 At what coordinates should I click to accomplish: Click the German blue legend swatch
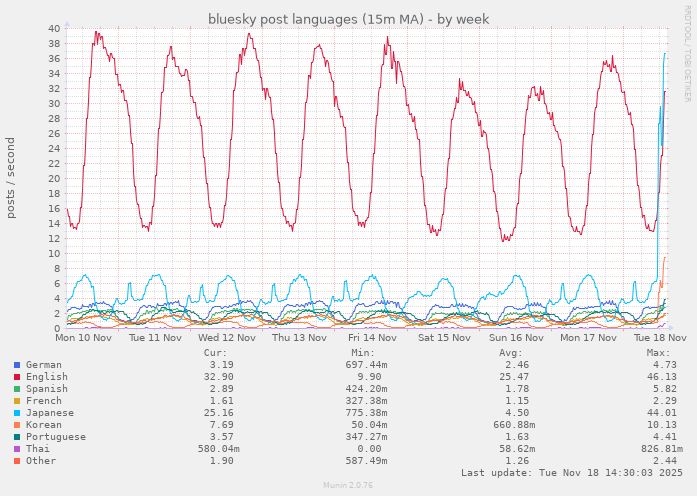17,365
